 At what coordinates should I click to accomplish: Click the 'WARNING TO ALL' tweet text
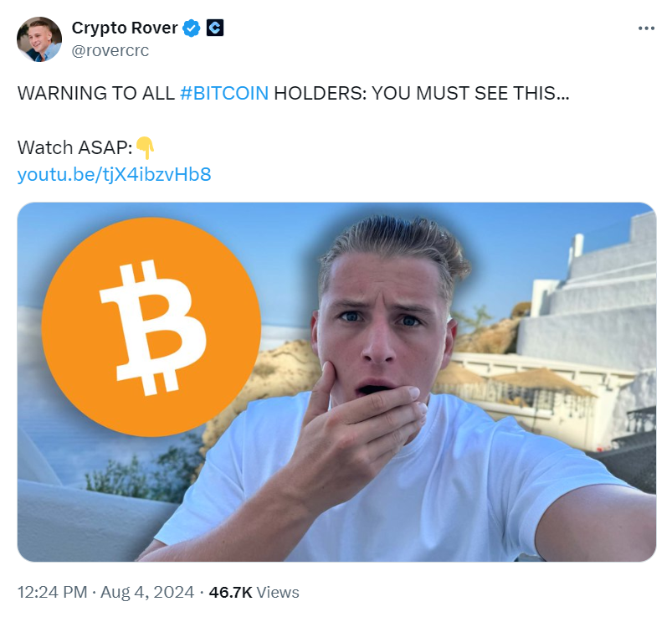point(96,93)
